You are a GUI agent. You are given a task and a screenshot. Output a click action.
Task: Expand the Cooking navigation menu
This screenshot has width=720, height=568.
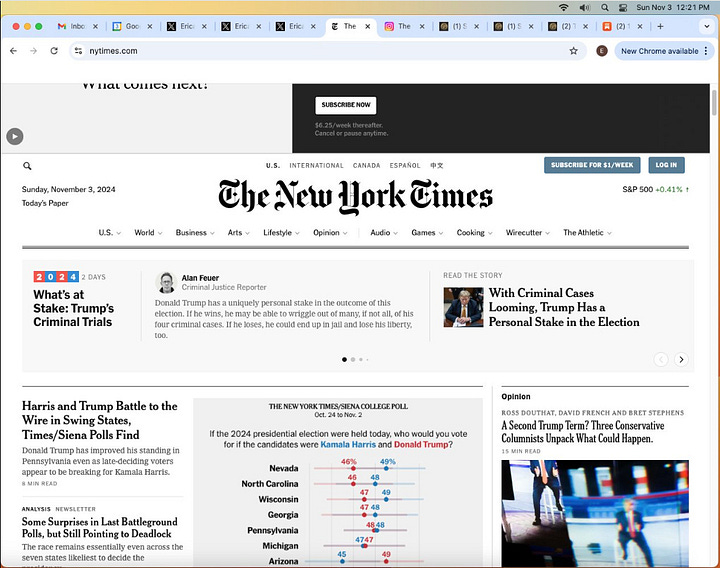474,233
